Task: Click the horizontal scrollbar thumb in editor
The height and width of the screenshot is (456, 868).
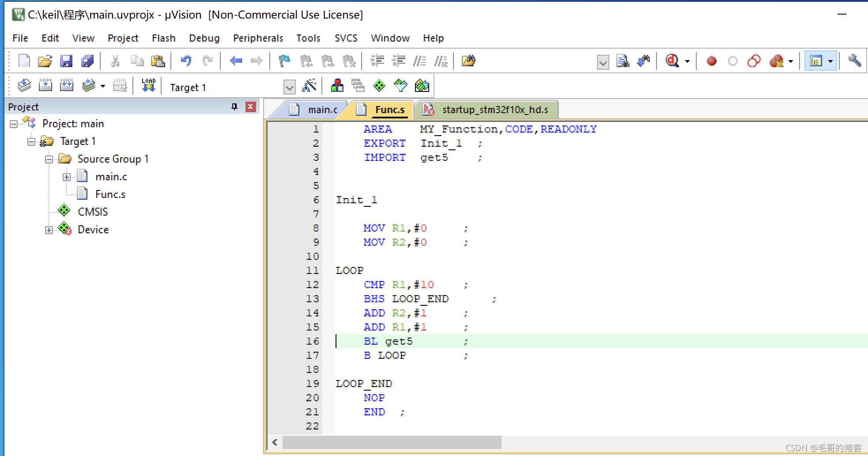Action: click(x=392, y=442)
